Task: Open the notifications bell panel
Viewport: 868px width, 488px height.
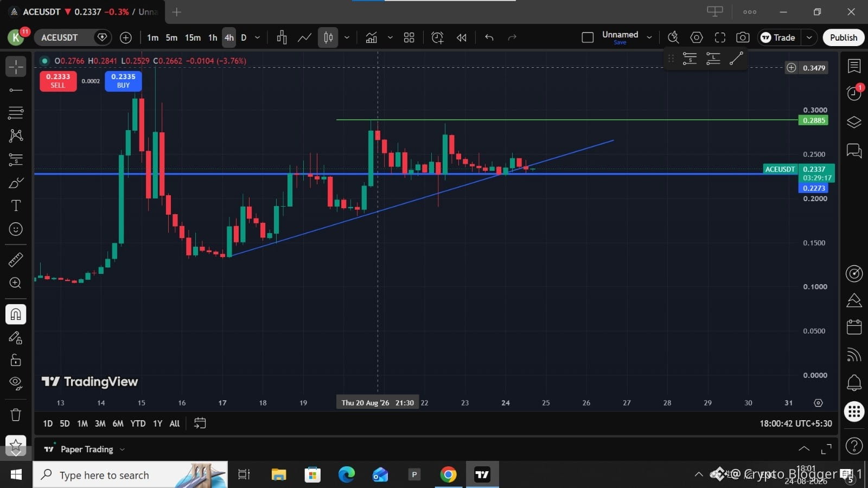Action: [x=854, y=383]
